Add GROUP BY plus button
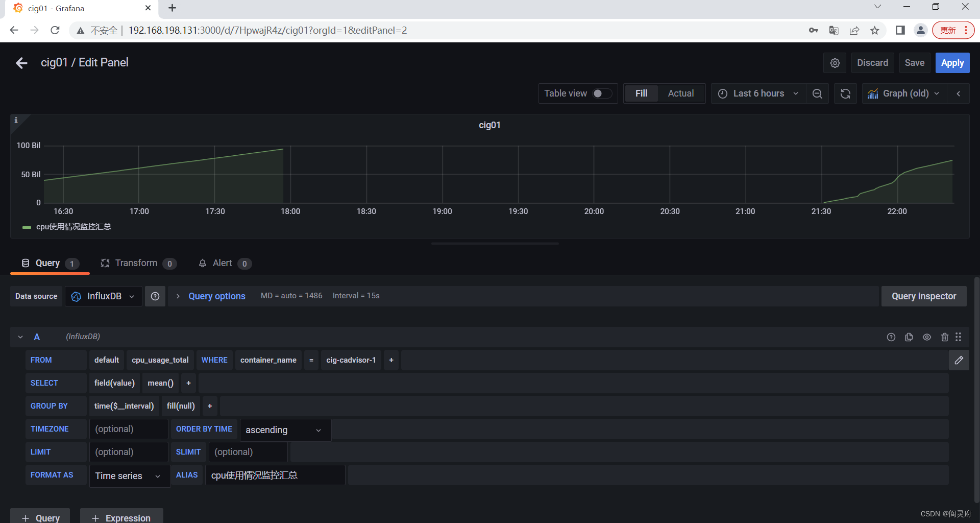 pyautogui.click(x=210, y=406)
